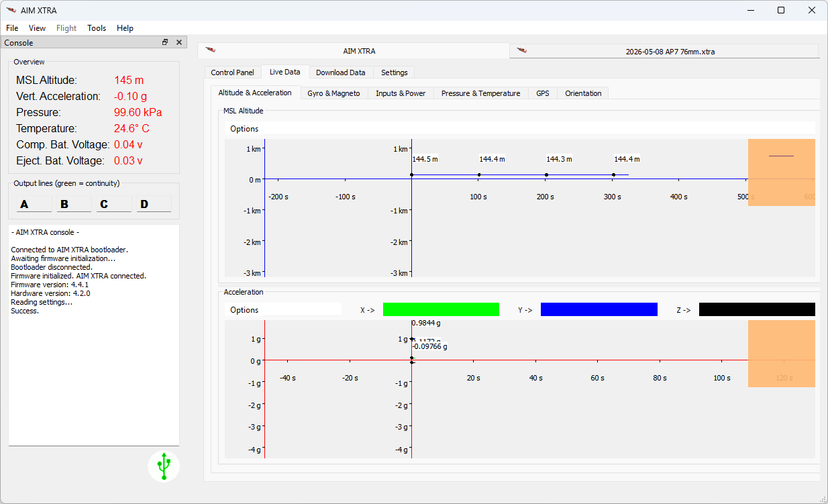
Task: Open Options in Acceleration chart
Action: (244, 310)
